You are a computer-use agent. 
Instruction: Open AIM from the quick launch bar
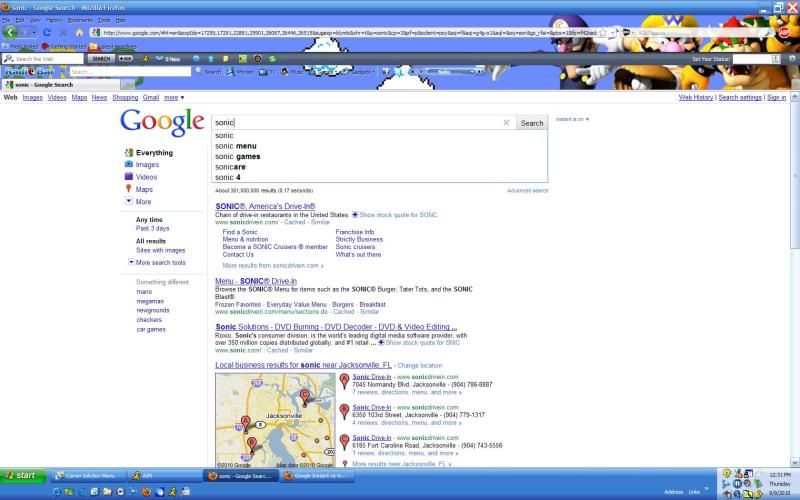click(x=172, y=492)
